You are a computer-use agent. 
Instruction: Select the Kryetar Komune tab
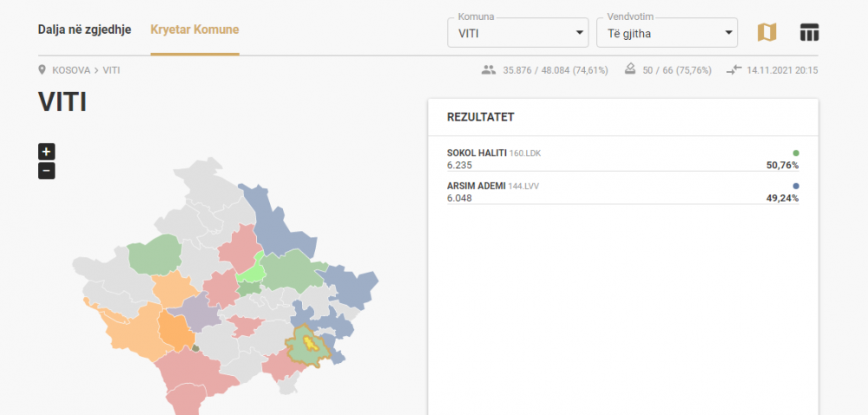click(194, 30)
